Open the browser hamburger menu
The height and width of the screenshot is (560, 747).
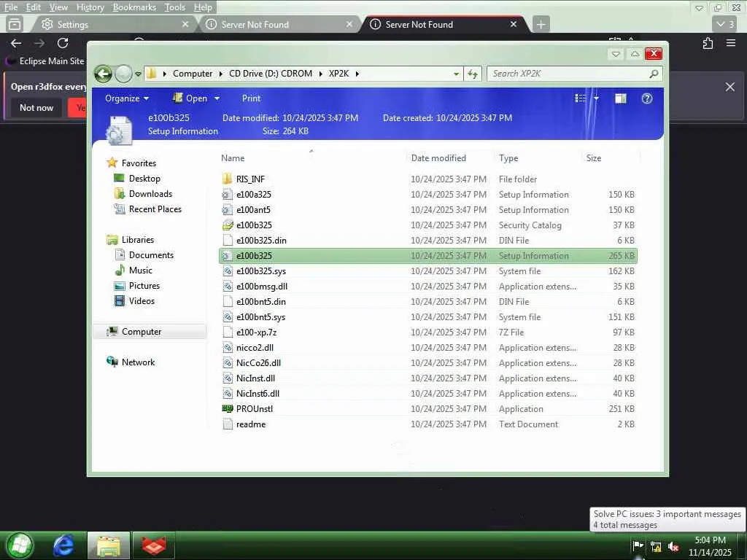[731, 43]
